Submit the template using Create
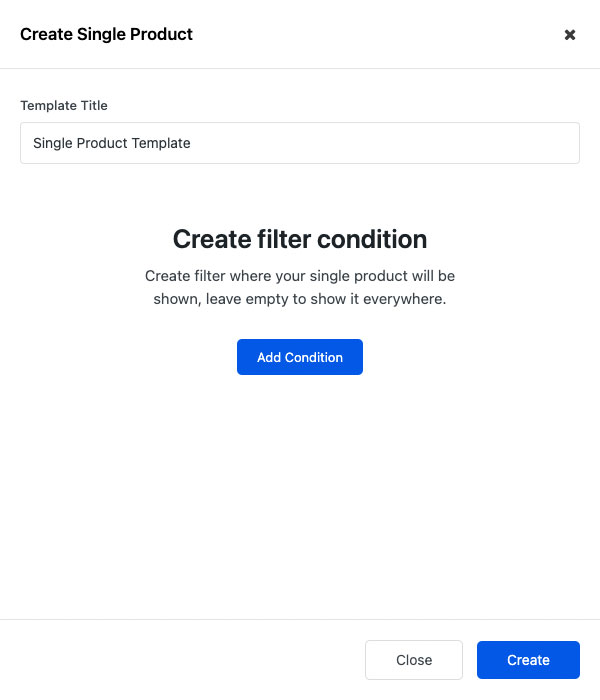This screenshot has width=600, height=700. (528, 660)
